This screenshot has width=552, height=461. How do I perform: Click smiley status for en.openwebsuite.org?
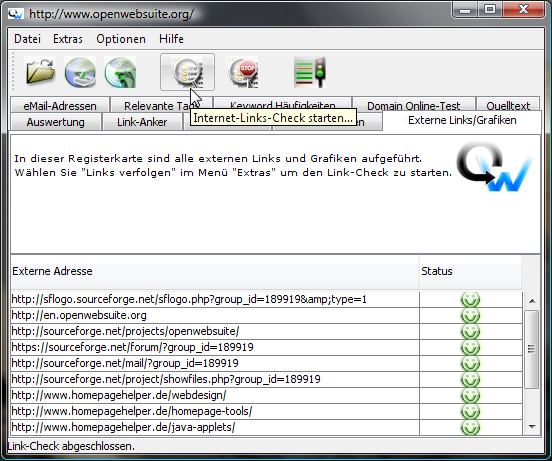click(x=470, y=315)
